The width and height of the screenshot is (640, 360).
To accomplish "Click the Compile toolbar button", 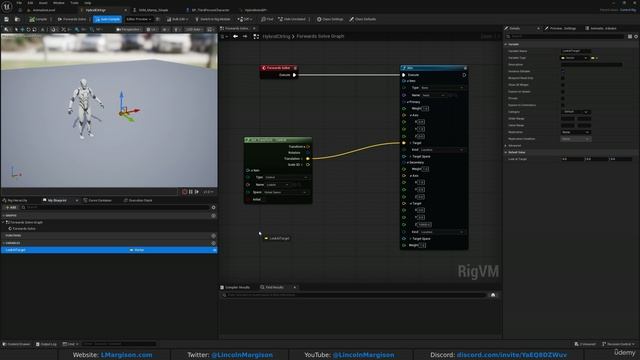I will 38,19.
